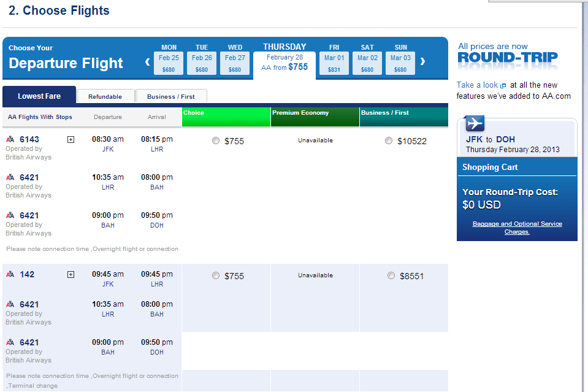Select the $8551 Business/First fare
The height and width of the screenshot is (392, 588).
(x=391, y=275)
